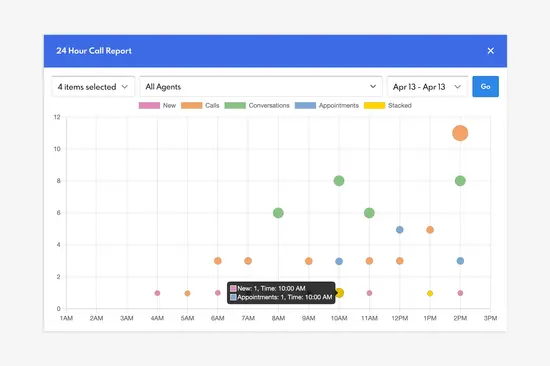550x366 pixels.
Task: Select the green Conversations bubble at 11AM
Action: (x=369, y=213)
